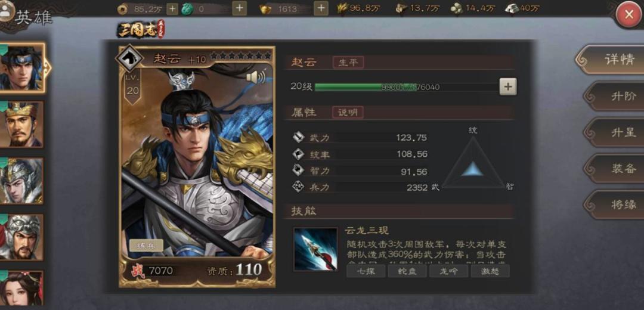
Task: Click the 兵力 troop strength icon
Action: pyautogui.click(x=298, y=187)
